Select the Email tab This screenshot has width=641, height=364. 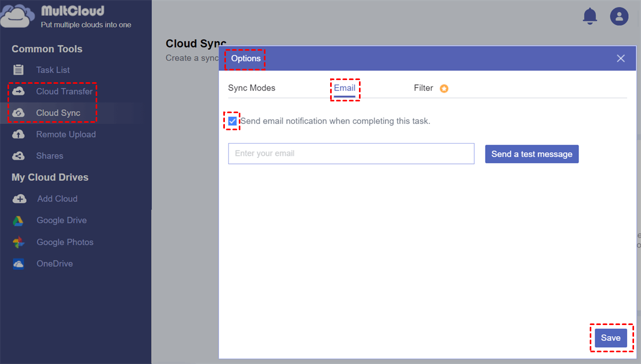click(345, 88)
